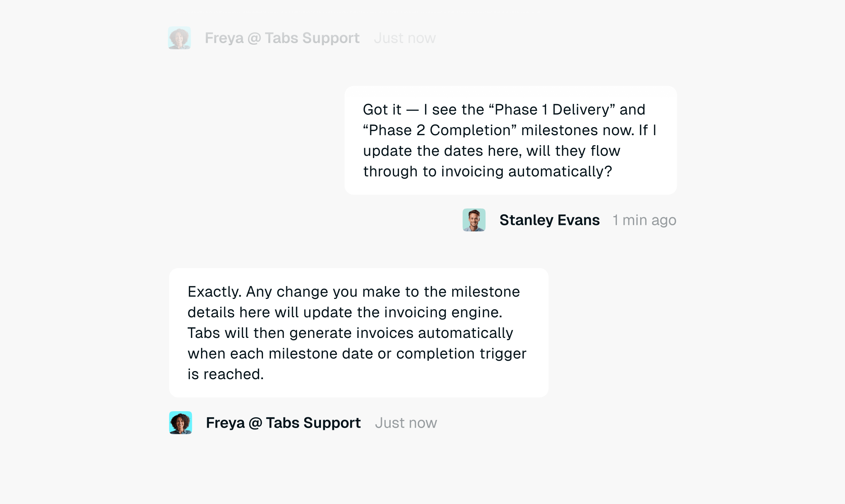Click 'Got it' at start of message
Screen dimensions: 845x504
[x=382, y=110]
